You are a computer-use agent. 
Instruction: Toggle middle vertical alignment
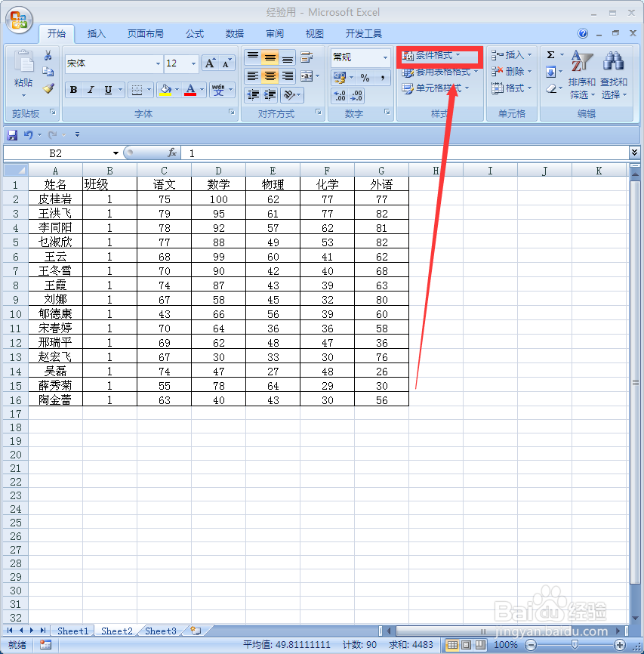point(270,57)
